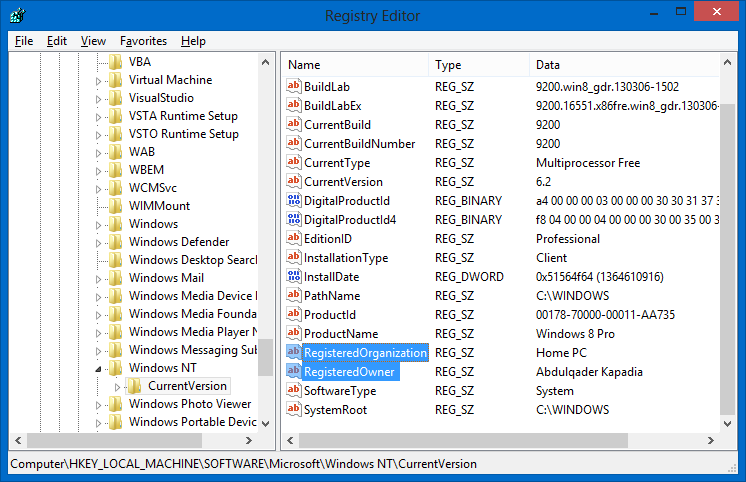Click the WAB folder icon
Viewport: 746px width, 482px height.
pyautogui.click(x=116, y=152)
